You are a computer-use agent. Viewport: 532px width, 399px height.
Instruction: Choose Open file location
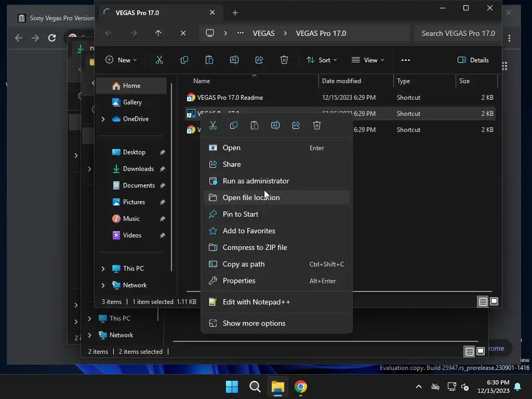coord(276,197)
